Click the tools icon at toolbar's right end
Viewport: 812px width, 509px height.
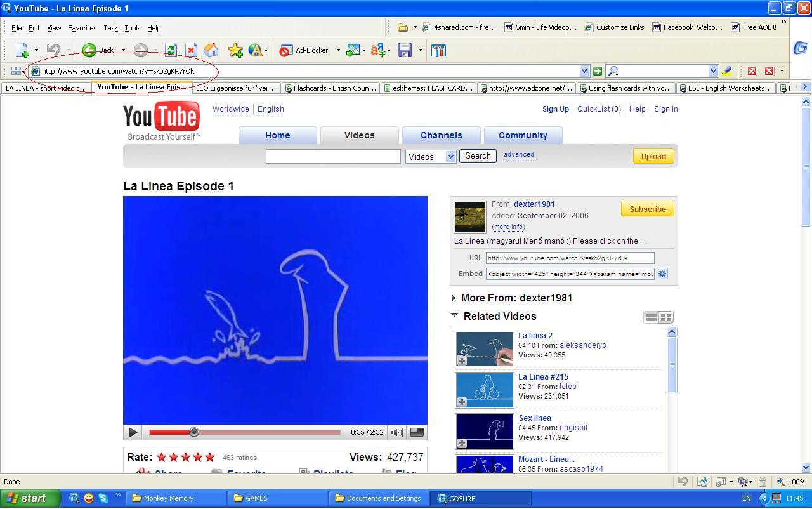click(438, 50)
